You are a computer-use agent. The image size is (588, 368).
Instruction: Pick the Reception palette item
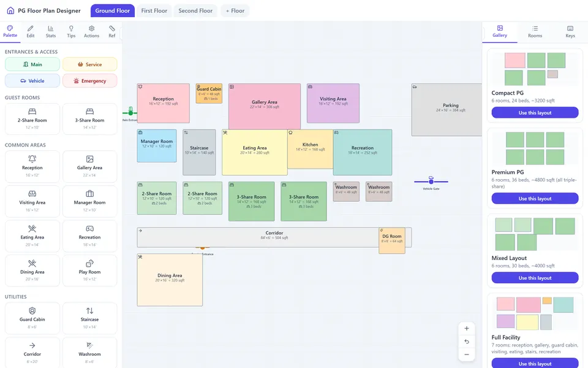click(32, 167)
